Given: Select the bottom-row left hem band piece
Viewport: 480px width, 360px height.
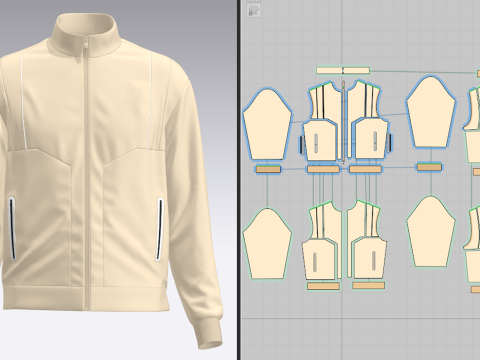Looking at the screenshot, I should coord(323,286).
